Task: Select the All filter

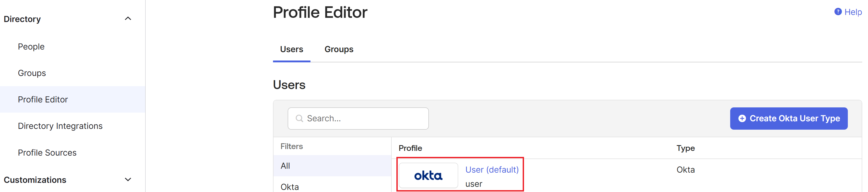Action: pos(285,166)
